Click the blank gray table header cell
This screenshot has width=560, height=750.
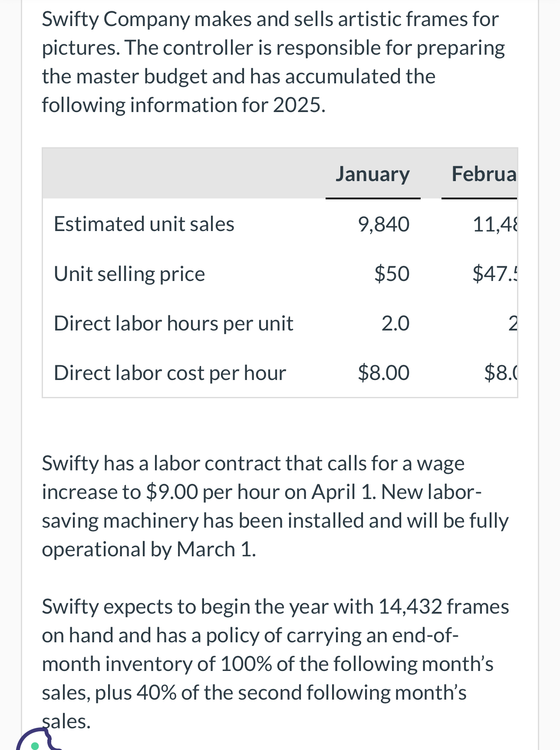click(x=182, y=173)
